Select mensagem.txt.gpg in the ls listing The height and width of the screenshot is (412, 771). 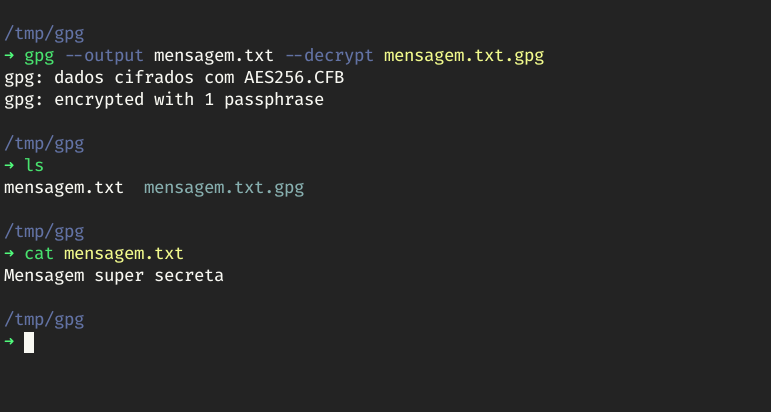coord(223,187)
